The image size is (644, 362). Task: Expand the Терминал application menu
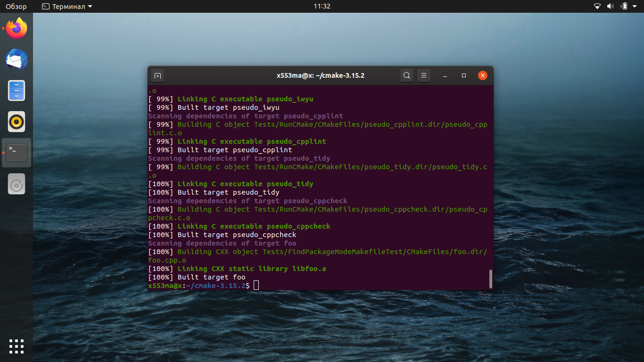(x=67, y=6)
